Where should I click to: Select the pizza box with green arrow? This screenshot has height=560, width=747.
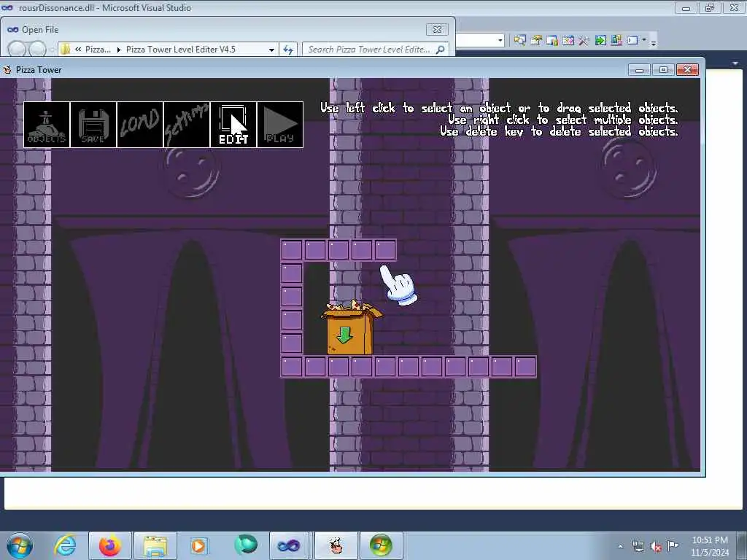(x=352, y=327)
